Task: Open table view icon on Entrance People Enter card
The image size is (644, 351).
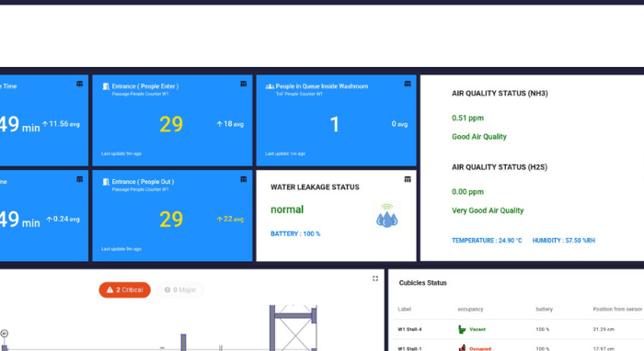Action: coord(244,84)
